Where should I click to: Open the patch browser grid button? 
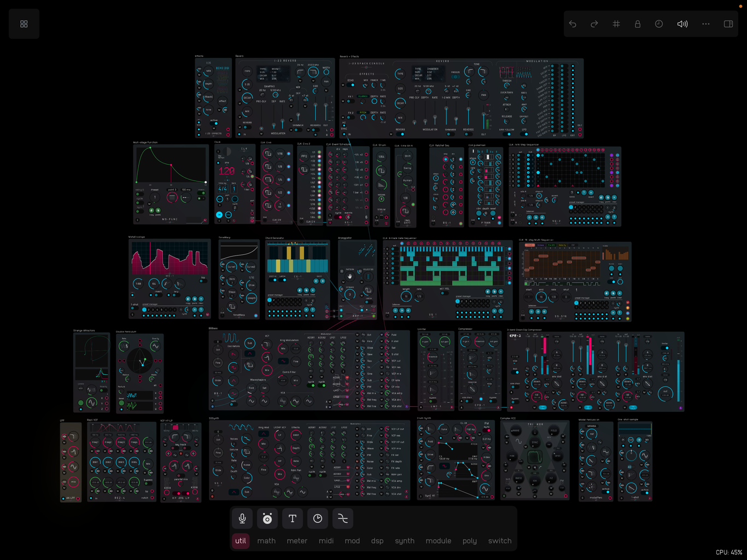coord(24,24)
